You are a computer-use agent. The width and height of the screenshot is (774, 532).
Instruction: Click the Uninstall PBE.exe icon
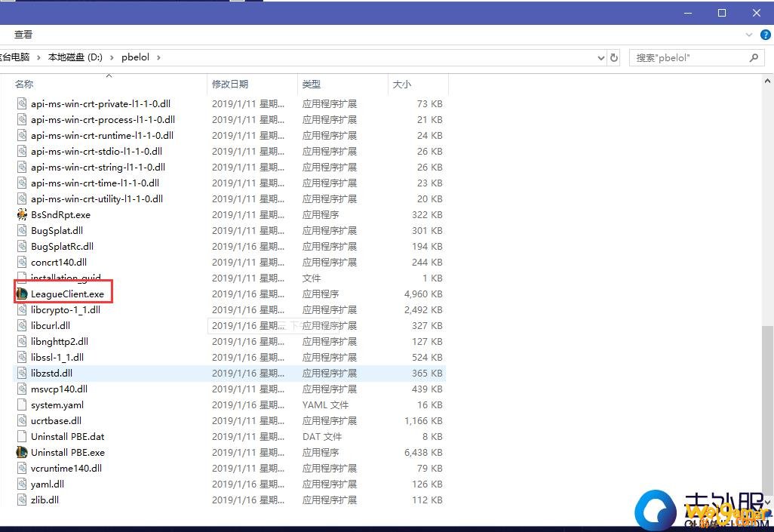(22, 452)
